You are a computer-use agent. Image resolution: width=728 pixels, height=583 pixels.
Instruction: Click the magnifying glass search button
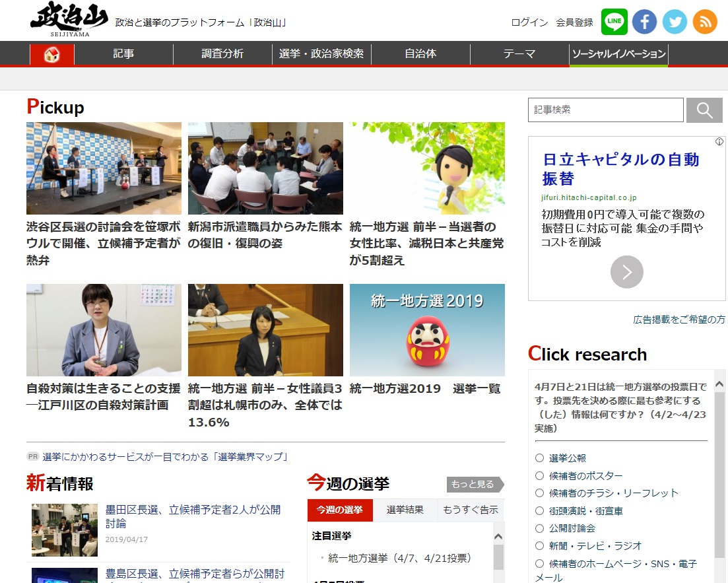(x=704, y=110)
